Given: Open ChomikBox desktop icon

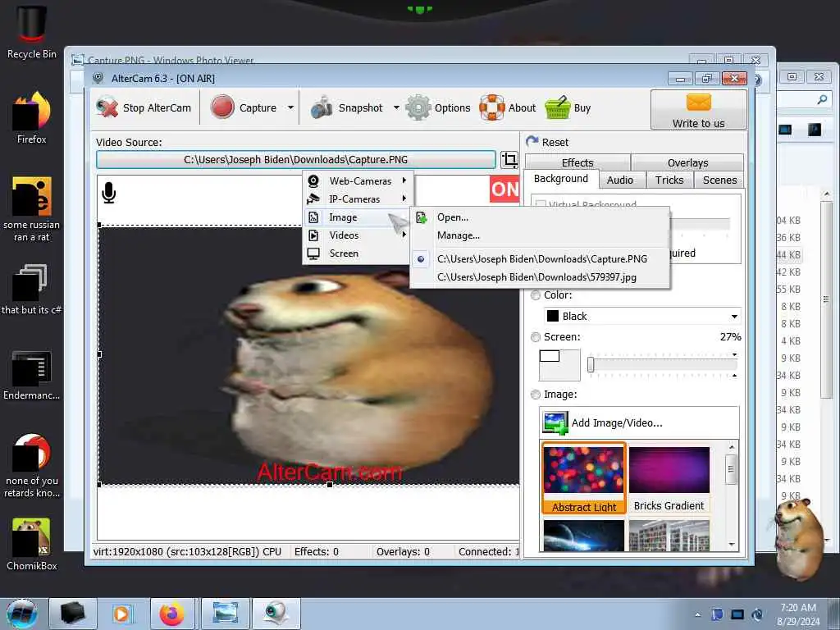Looking at the screenshot, I should click(32, 545).
